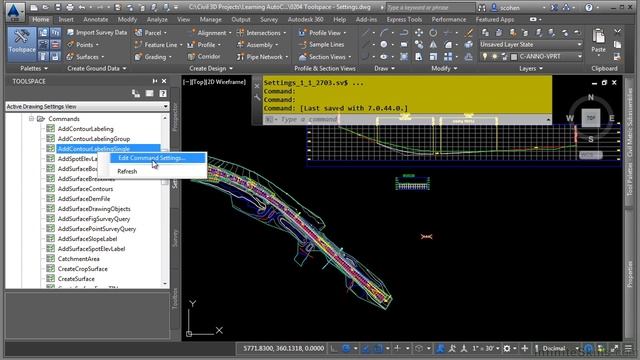Click the workspace gear icon in status bar

click(x=507, y=349)
